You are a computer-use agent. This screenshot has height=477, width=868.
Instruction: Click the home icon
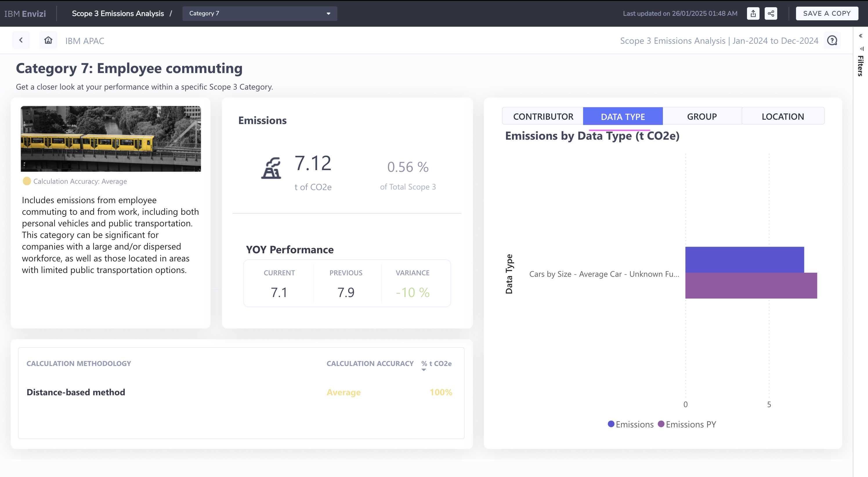[48, 40]
